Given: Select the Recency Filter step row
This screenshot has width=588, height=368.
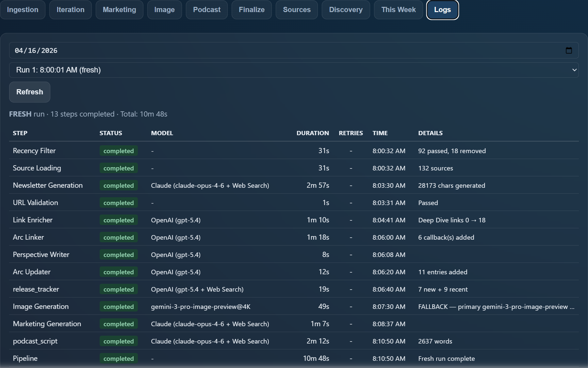Looking at the screenshot, I should (x=294, y=151).
